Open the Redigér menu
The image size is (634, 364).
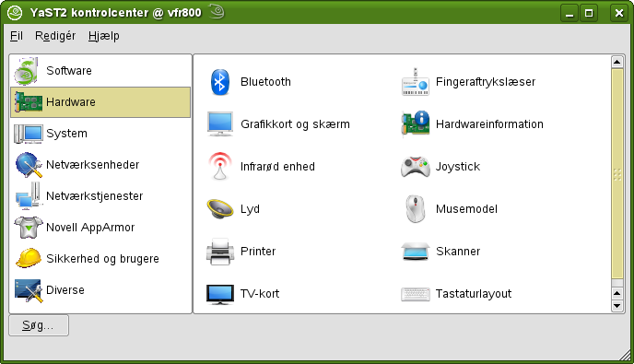click(55, 36)
